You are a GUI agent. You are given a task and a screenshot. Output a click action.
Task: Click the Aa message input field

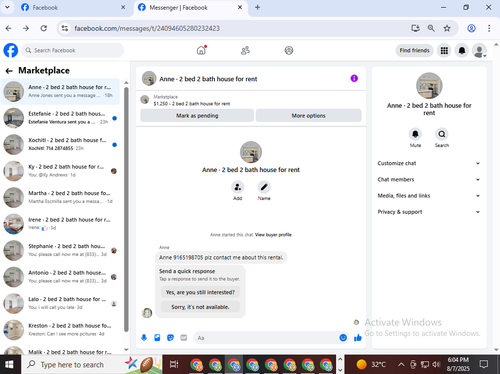click(267, 338)
